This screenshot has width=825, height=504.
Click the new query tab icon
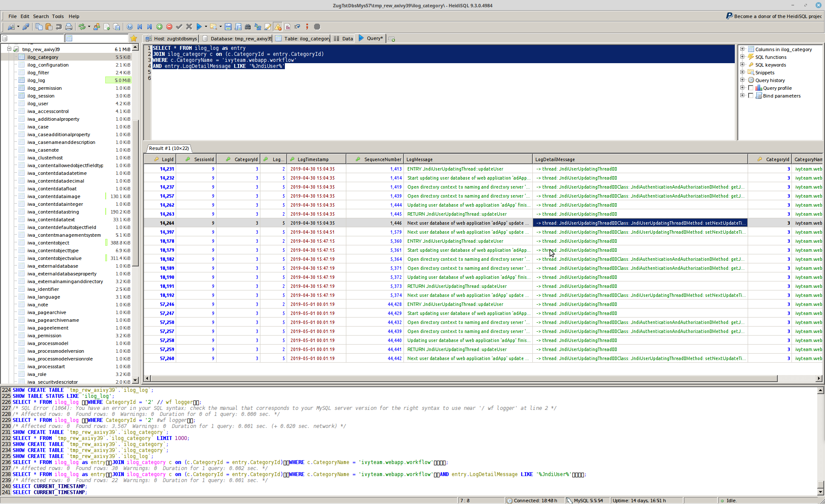click(391, 39)
